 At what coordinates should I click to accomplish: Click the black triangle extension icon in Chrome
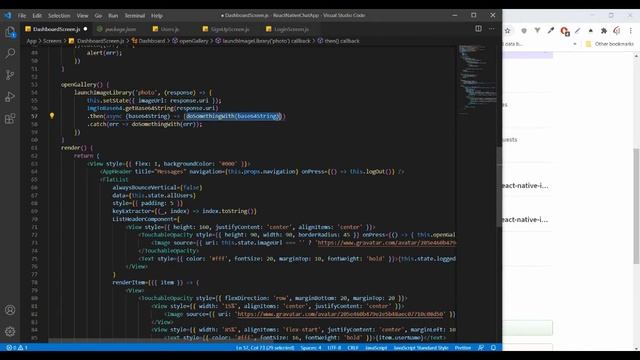(591, 31)
